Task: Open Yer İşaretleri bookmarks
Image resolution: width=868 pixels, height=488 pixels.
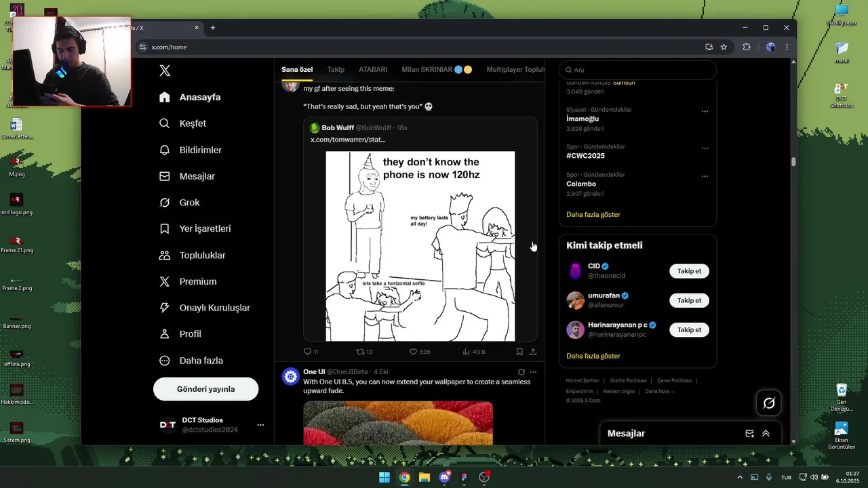Action: tap(195, 229)
